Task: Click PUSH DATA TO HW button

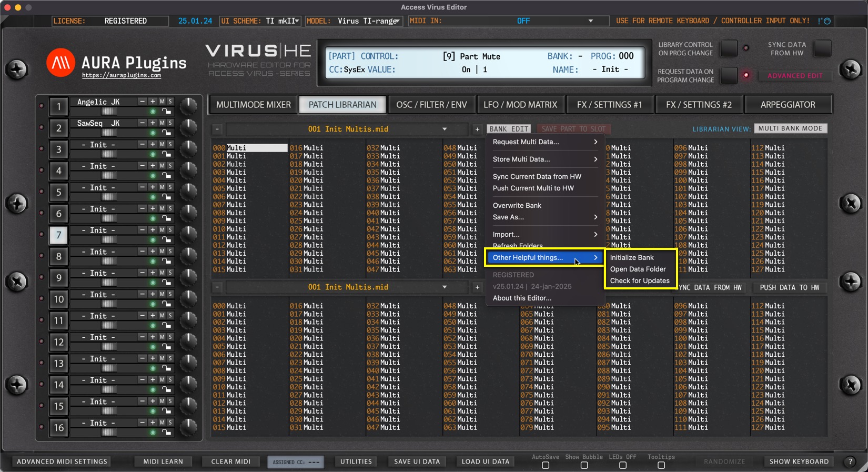Action: (x=789, y=288)
